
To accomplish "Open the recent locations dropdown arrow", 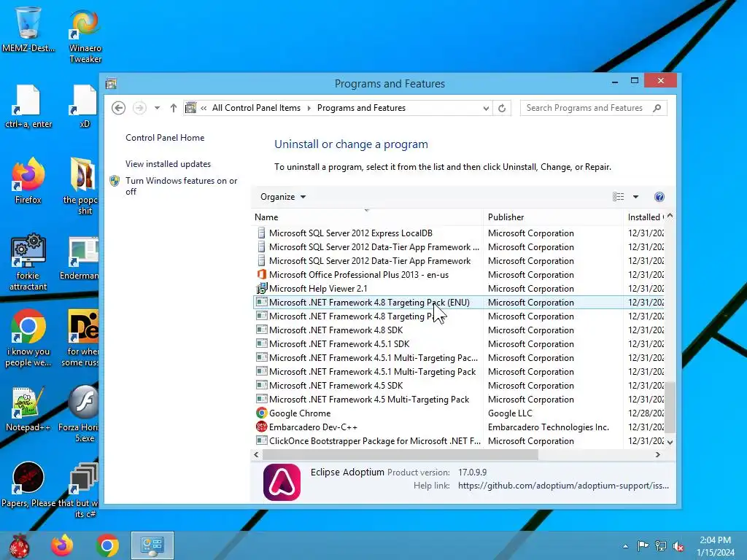I will [x=157, y=108].
